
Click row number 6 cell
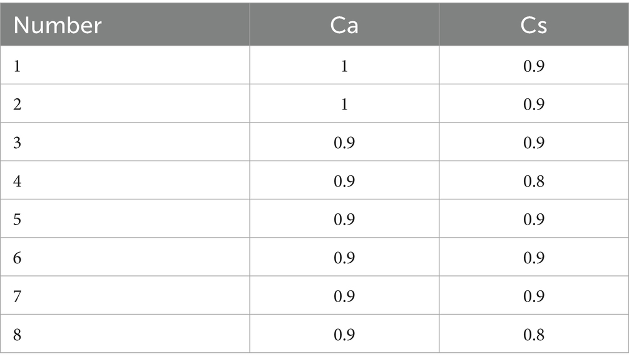[17, 258]
